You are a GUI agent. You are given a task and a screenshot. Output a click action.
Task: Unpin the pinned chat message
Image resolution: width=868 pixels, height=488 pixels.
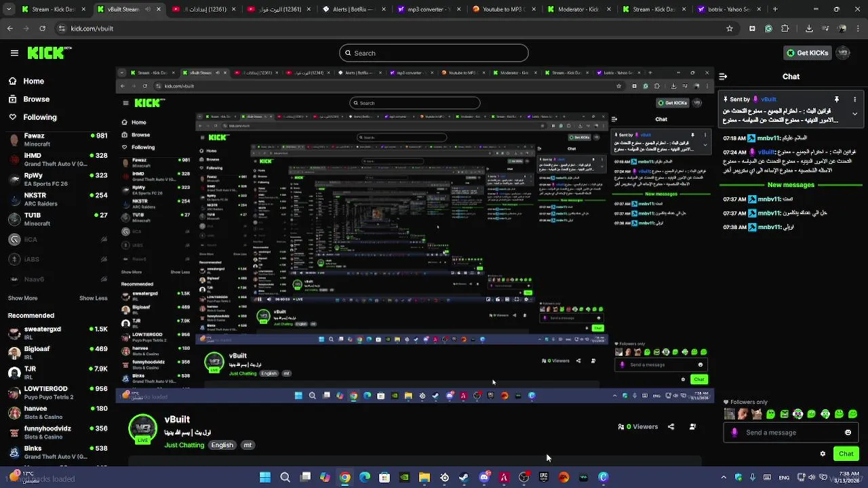(836, 99)
